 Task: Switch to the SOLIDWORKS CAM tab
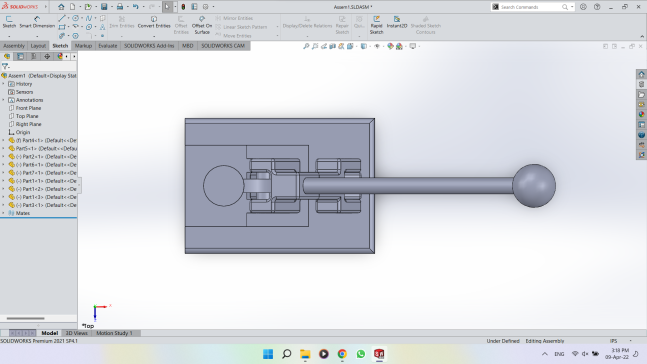point(223,46)
